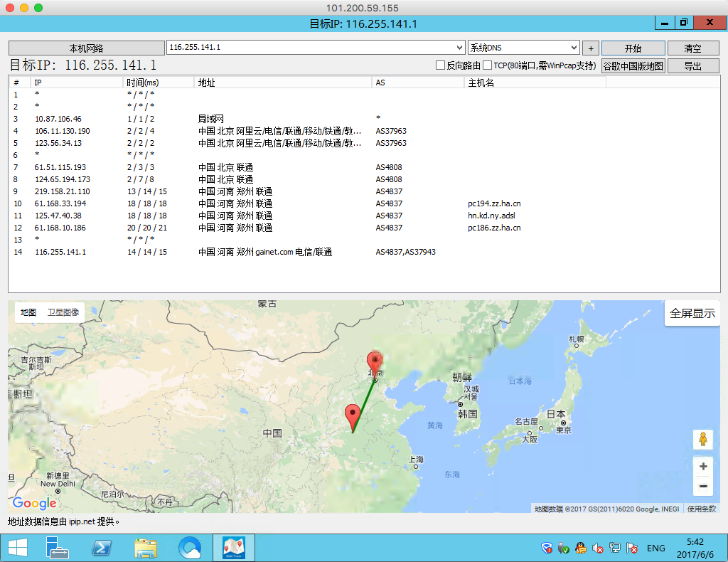
Task: Toggle the TCP port 80 checkbox
Action: pyautogui.click(x=487, y=65)
